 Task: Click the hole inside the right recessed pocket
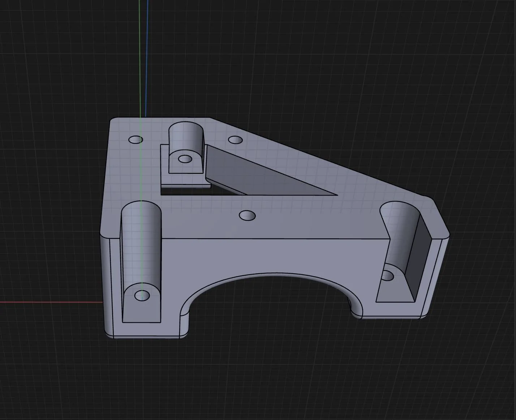[387, 276]
